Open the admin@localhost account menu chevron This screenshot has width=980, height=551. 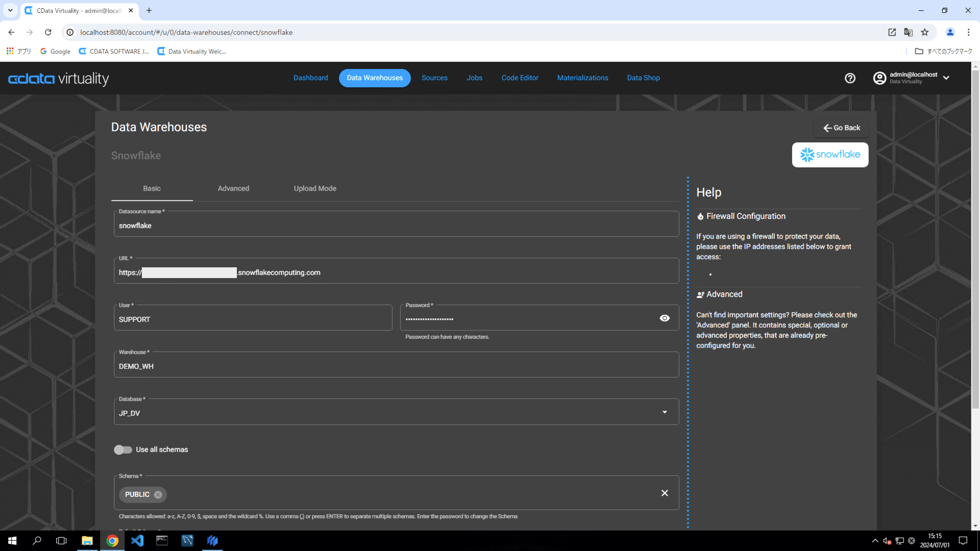coord(946,78)
